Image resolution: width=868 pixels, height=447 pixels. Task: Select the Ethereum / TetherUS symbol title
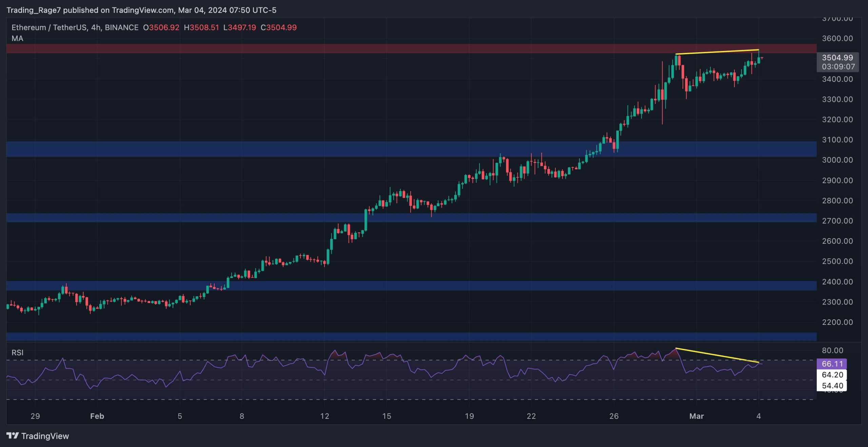(x=50, y=27)
